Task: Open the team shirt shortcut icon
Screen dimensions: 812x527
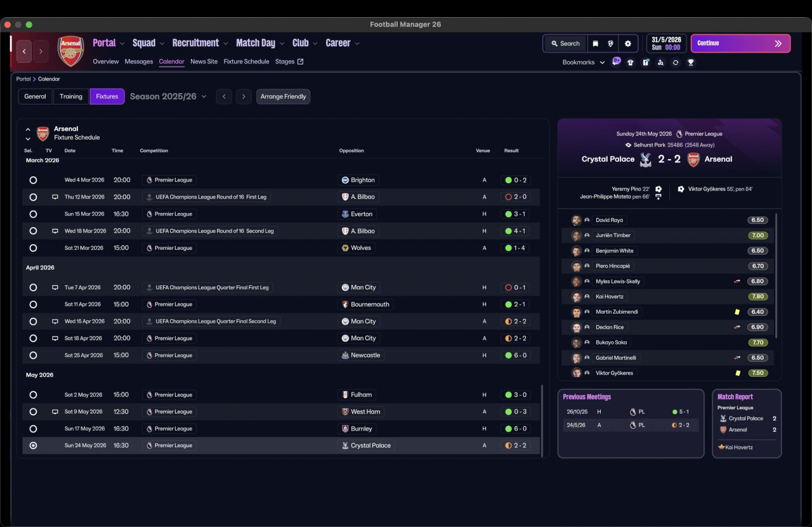Action: click(x=631, y=62)
